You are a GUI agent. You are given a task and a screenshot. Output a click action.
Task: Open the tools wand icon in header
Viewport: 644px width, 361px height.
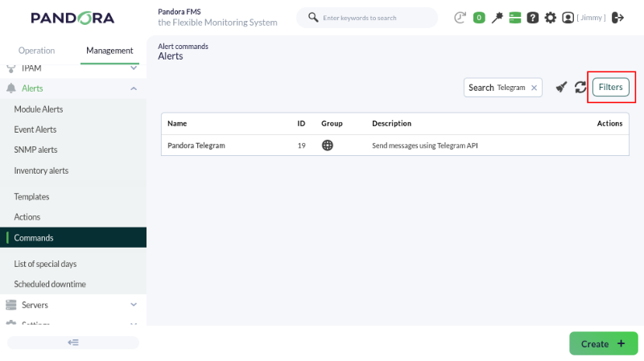(x=497, y=18)
